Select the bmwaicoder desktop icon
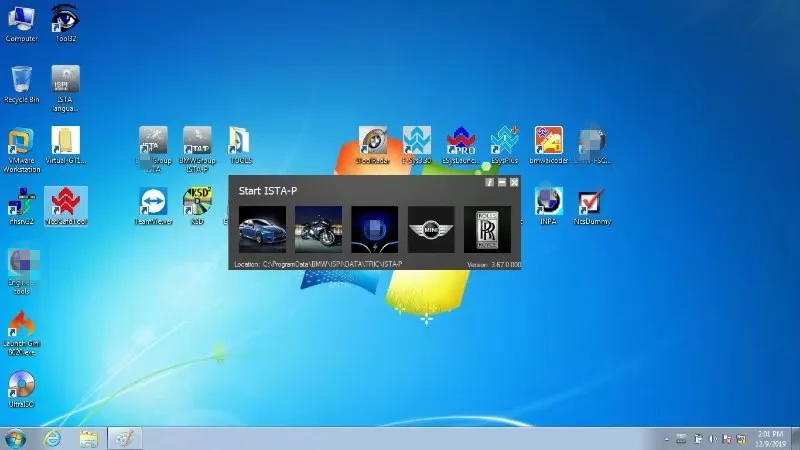 (548, 146)
